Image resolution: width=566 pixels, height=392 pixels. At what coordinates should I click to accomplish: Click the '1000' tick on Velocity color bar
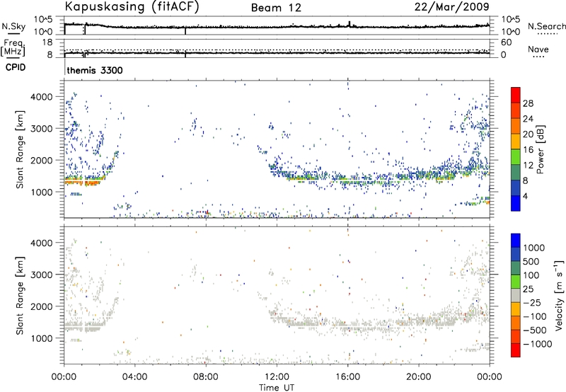tap(534, 248)
